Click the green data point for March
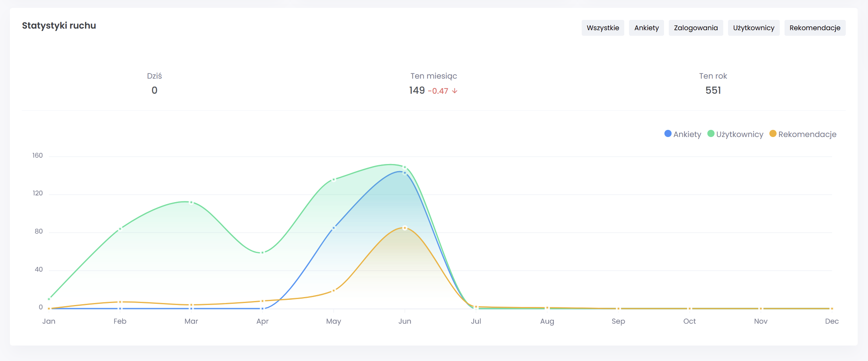This screenshot has height=361, width=868. tap(191, 203)
